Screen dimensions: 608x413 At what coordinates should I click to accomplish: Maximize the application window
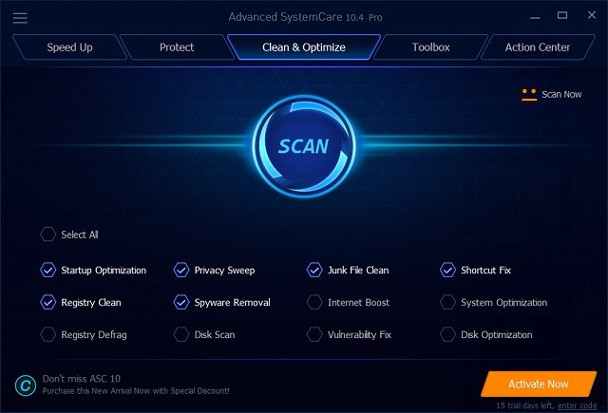click(562, 16)
